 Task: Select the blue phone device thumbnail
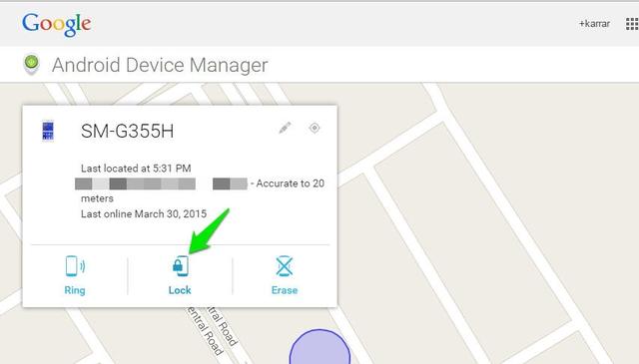point(48,131)
